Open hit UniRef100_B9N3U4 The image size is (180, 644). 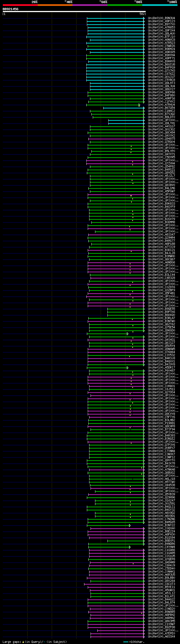click(161, 18)
